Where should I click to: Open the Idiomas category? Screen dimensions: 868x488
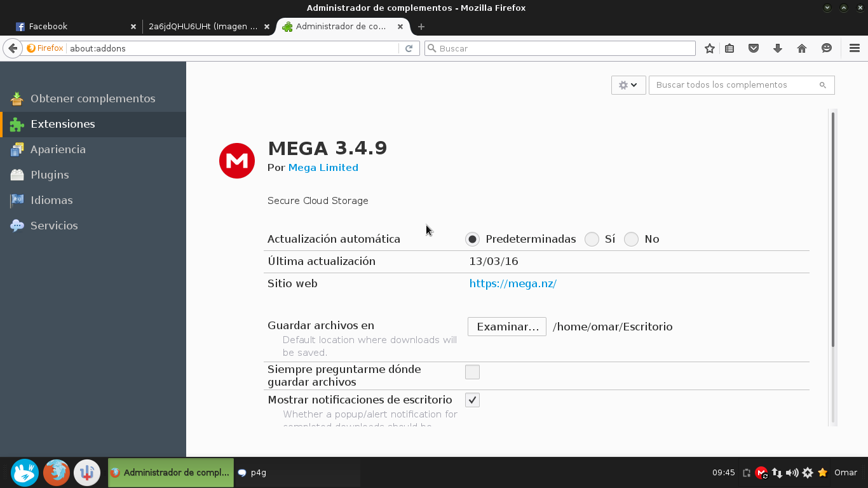pos(93,200)
